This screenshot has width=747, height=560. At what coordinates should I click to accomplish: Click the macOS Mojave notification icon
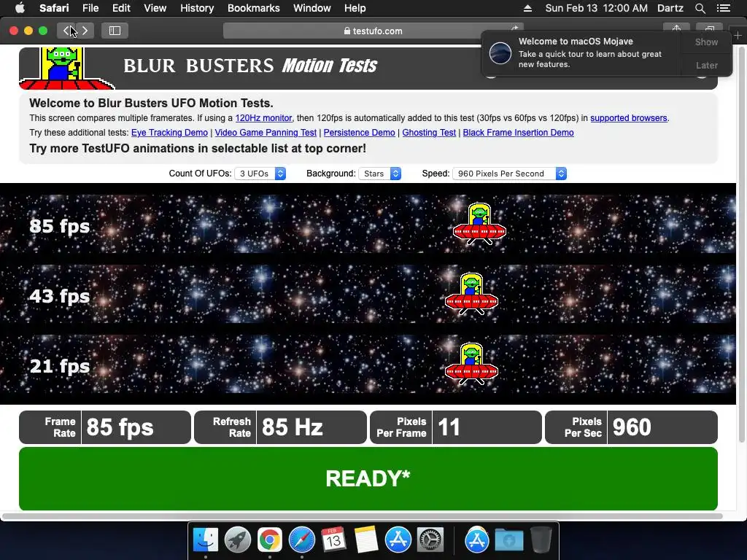(x=500, y=52)
